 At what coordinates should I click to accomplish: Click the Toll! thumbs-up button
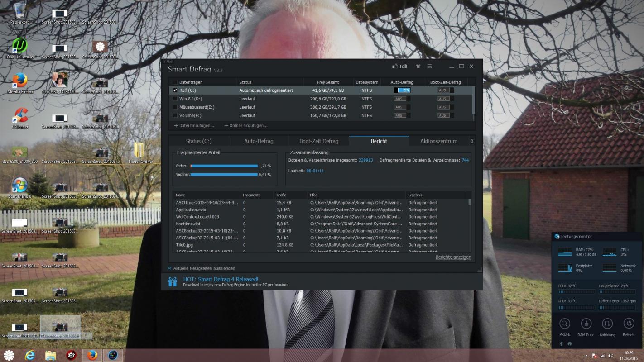[x=400, y=66]
